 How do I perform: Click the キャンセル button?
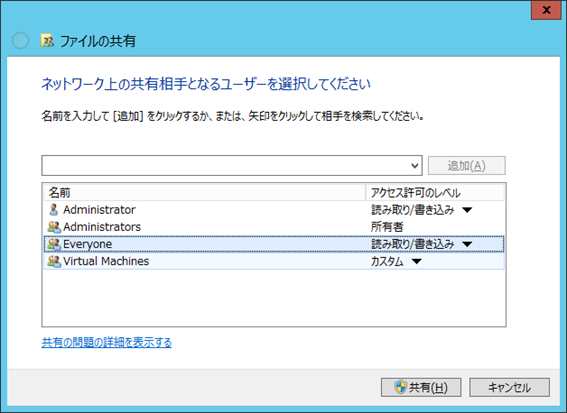point(510,387)
